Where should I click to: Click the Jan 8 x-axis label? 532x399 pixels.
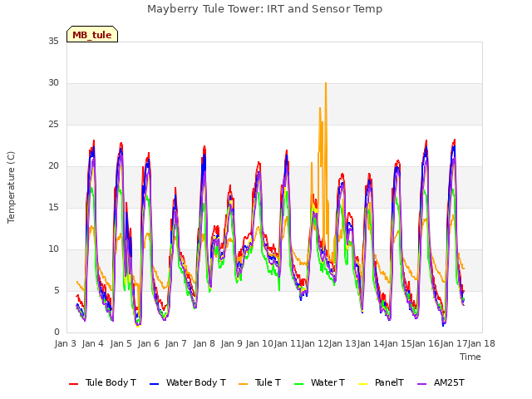tap(204, 343)
